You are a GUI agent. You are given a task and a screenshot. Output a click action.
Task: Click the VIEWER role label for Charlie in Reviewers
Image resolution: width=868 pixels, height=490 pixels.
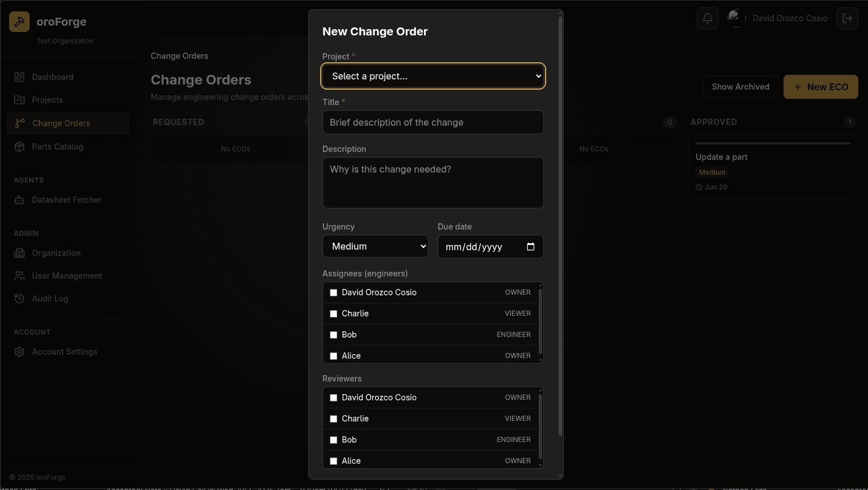coord(518,419)
